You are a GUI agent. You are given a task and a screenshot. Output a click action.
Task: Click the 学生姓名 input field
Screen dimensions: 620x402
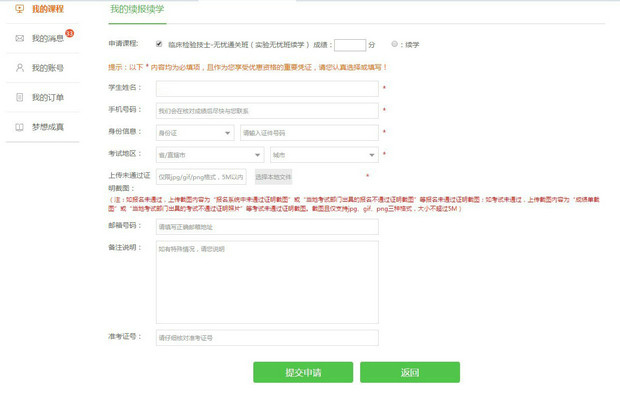click(266, 88)
